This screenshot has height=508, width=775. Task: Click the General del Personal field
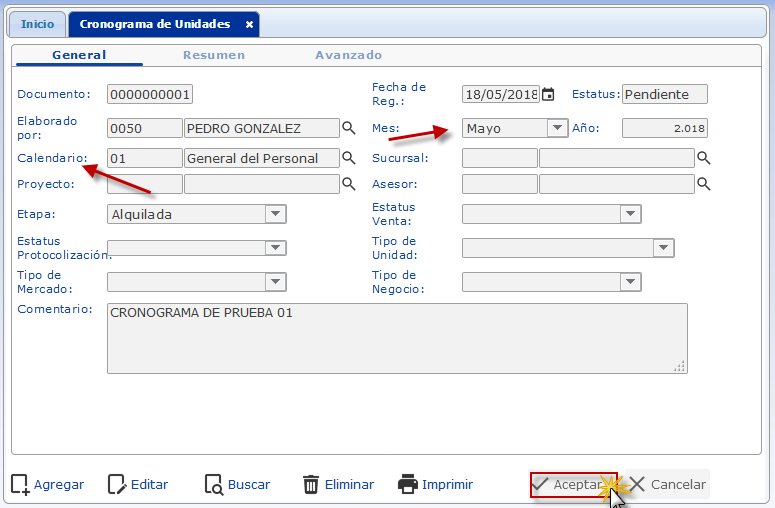(x=262, y=158)
